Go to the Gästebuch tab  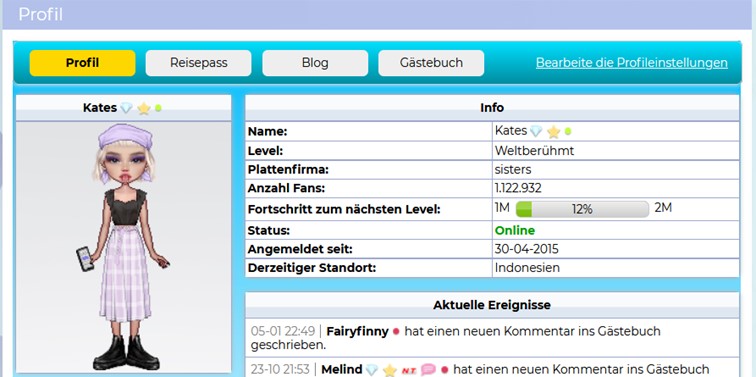pyautogui.click(x=431, y=63)
